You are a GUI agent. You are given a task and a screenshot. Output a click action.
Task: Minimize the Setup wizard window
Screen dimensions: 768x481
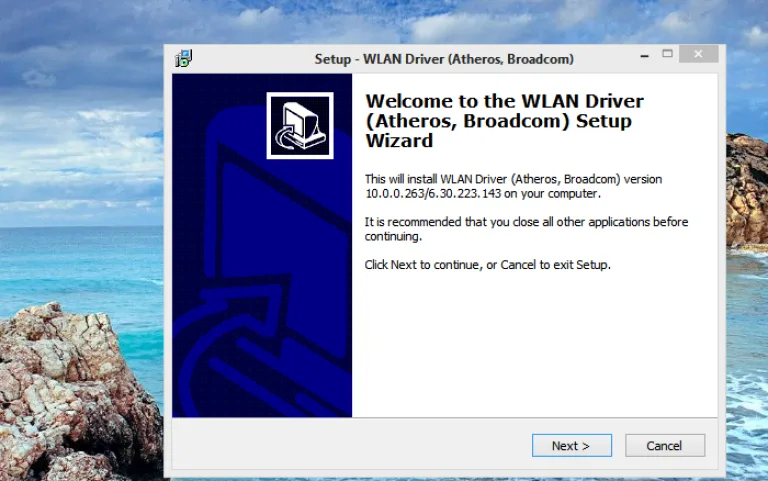click(x=645, y=55)
